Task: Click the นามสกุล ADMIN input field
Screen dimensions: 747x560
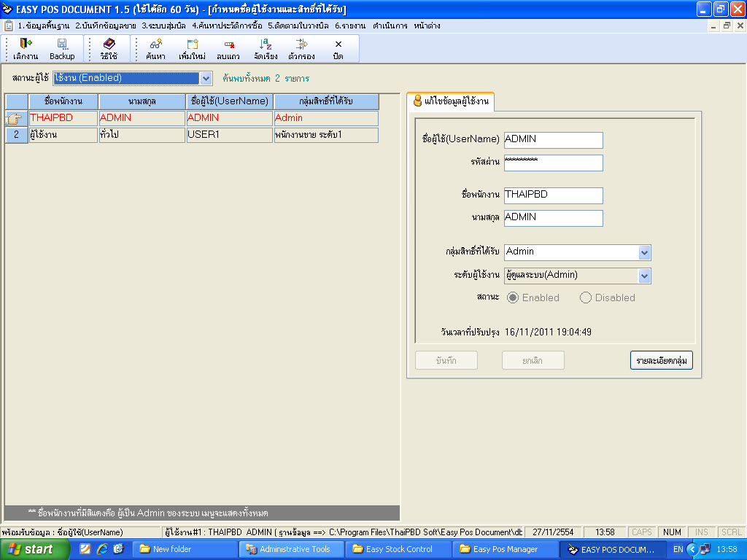Action: (x=554, y=218)
